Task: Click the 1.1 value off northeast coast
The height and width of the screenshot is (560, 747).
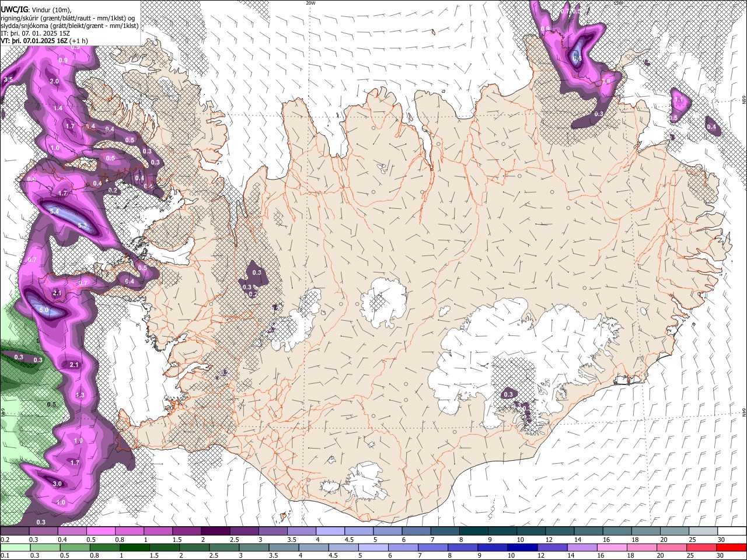Action: pyautogui.click(x=679, y=100)
